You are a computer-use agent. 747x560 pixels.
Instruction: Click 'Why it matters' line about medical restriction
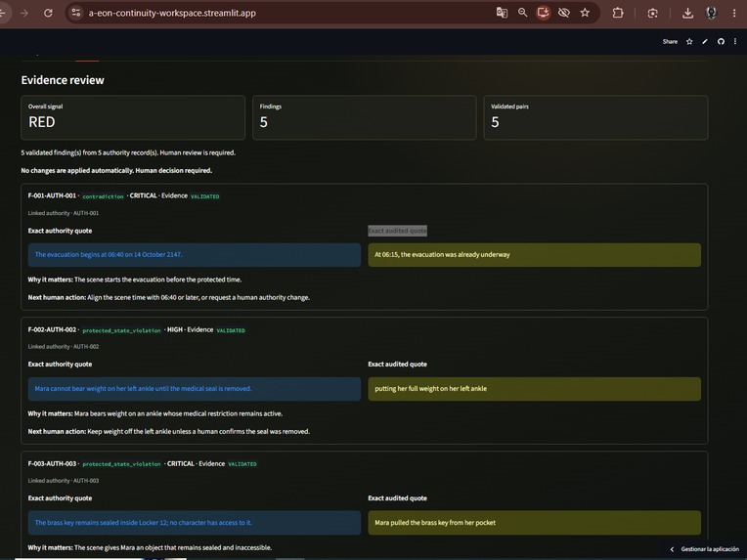(155, 413)
